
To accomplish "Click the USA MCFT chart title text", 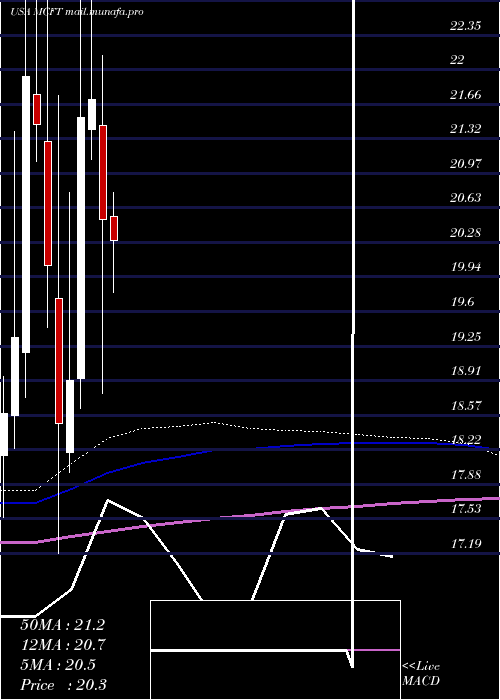I will pyautogui.click(x=77, y=12).
